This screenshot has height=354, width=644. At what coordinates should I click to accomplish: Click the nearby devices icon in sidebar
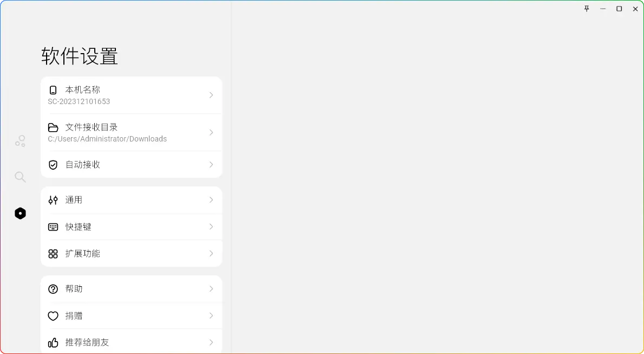(20, 141)
